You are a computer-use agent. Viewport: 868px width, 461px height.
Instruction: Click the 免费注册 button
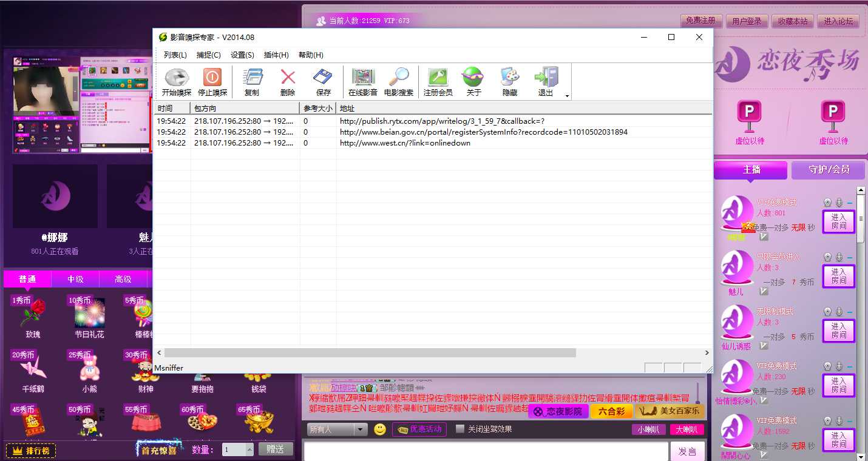pyautogui.click(x=700, y=21)
